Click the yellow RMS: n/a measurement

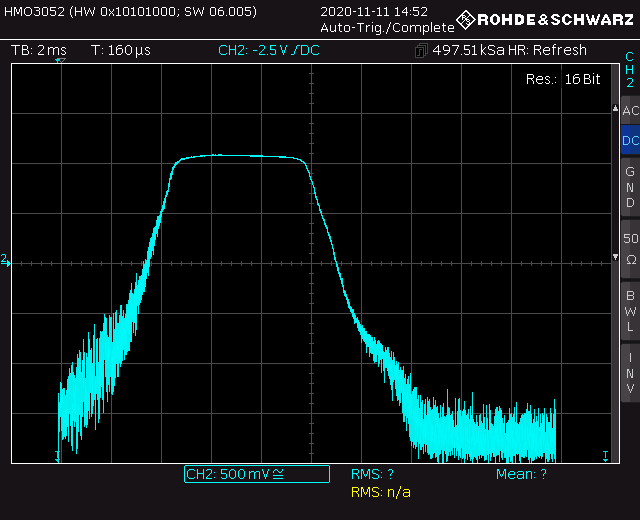[x=380, y=492]
